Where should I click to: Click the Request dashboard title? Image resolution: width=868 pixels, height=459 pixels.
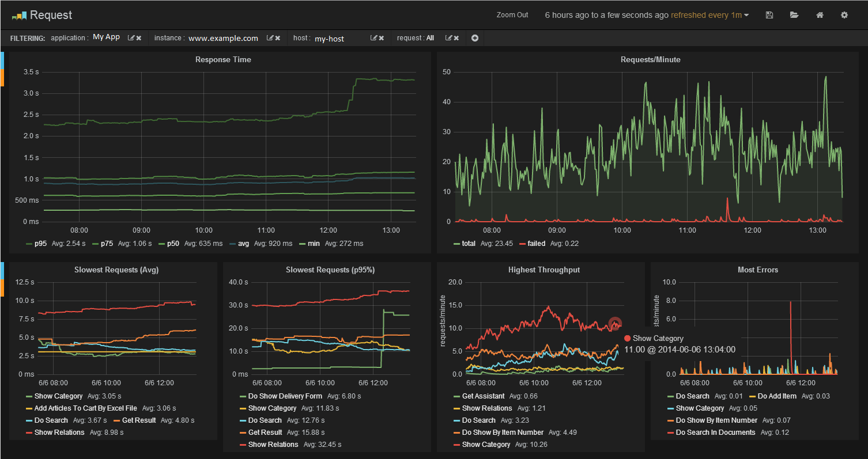pos(51,15)
